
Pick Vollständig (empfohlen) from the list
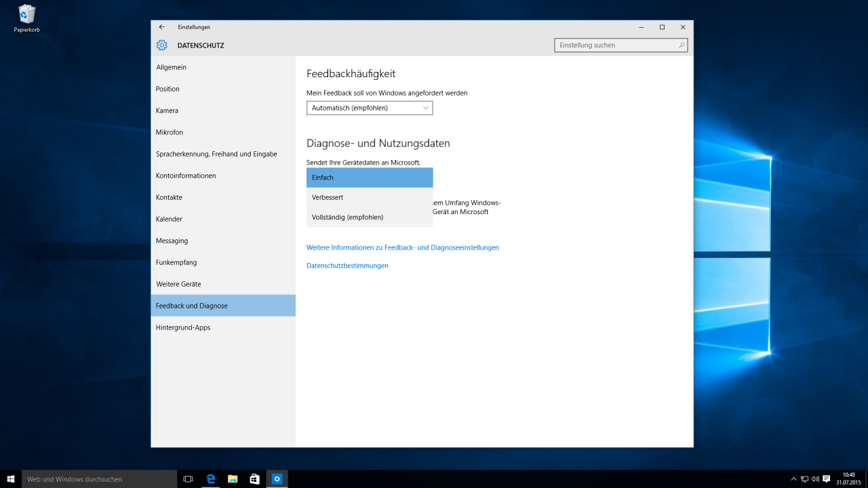tap(370, 217)
